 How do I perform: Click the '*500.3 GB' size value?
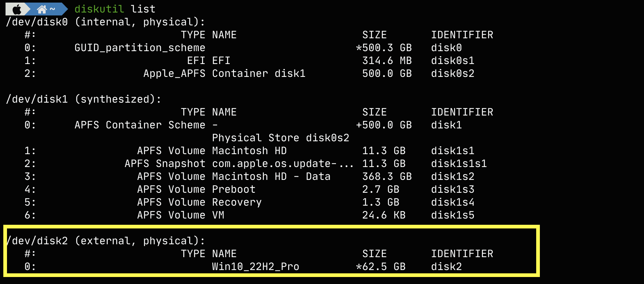[384, 48]
